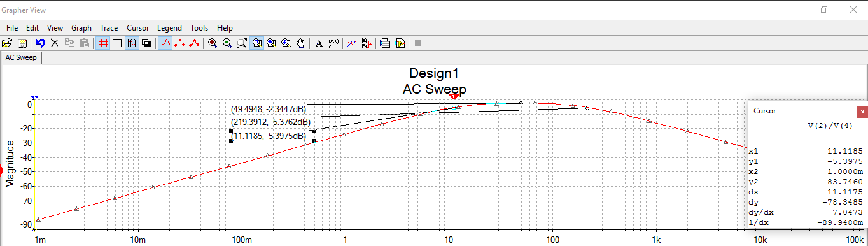Toggle the legend display

pyautogui.click(x=117, y=43)
